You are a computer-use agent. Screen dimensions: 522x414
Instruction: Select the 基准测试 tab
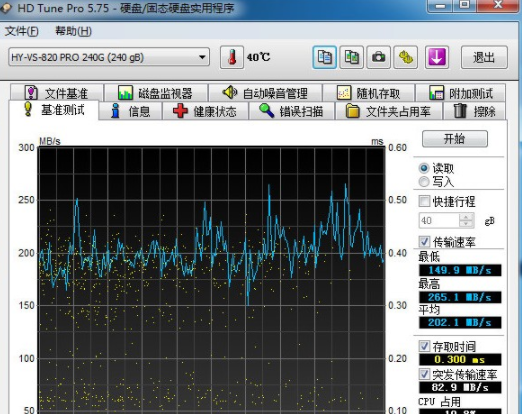click(54, 110)
